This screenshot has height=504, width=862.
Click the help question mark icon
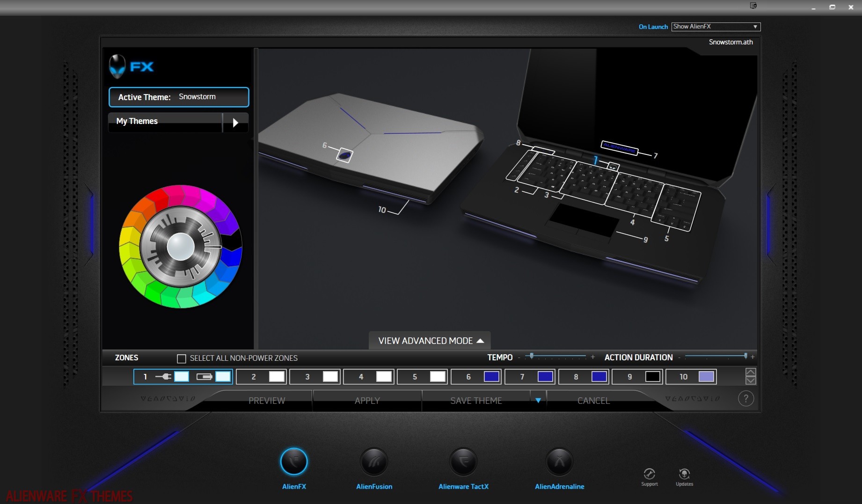click(x=746, y=399)
